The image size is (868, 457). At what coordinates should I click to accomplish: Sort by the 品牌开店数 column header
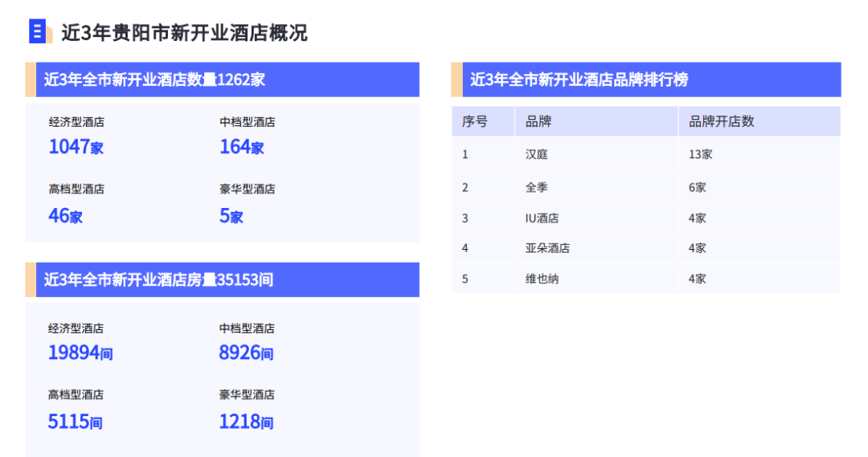(721, 121)
